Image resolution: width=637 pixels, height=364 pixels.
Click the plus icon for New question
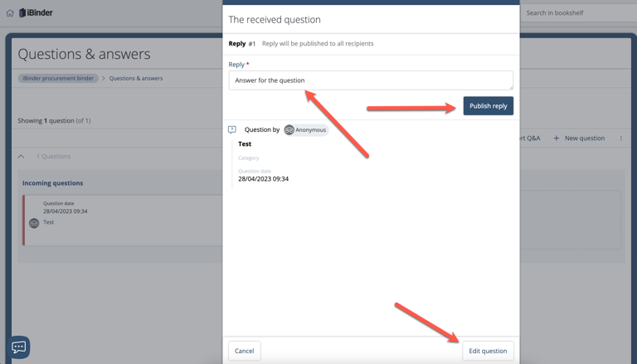pyautogui.click(x=557, y=138)
